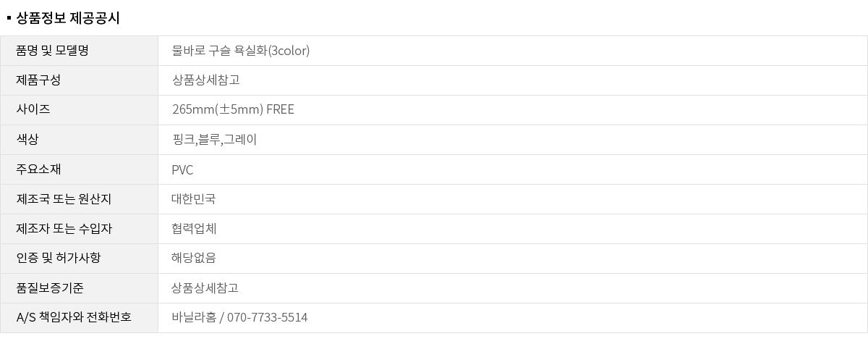The width and height of the screenshot is (868, 344).
Task: Click the 제조자 또는 수입자 label
Action: coord(64,229)
